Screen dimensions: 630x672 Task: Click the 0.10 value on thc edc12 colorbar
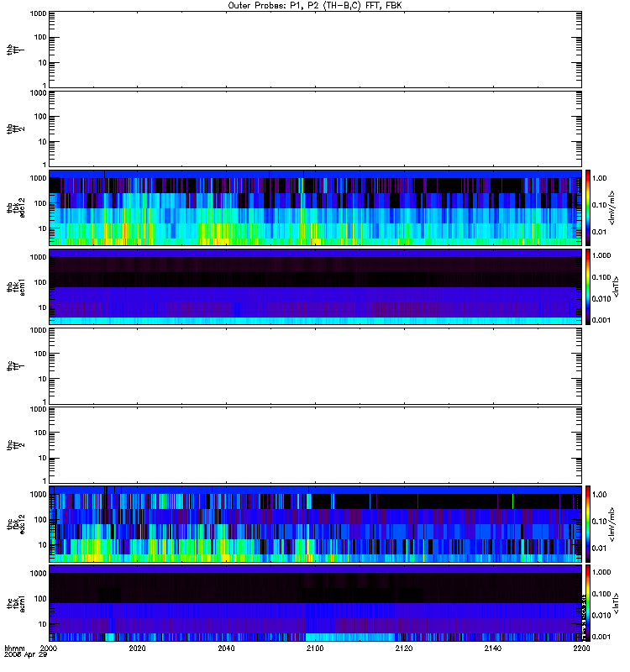tap(599, 521)
